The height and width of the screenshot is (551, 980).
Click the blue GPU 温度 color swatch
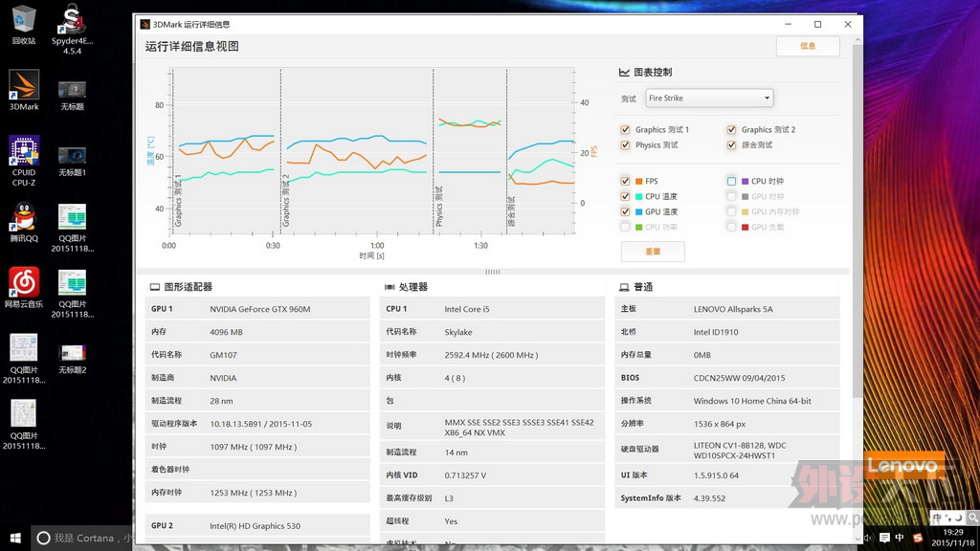(638, 211)
